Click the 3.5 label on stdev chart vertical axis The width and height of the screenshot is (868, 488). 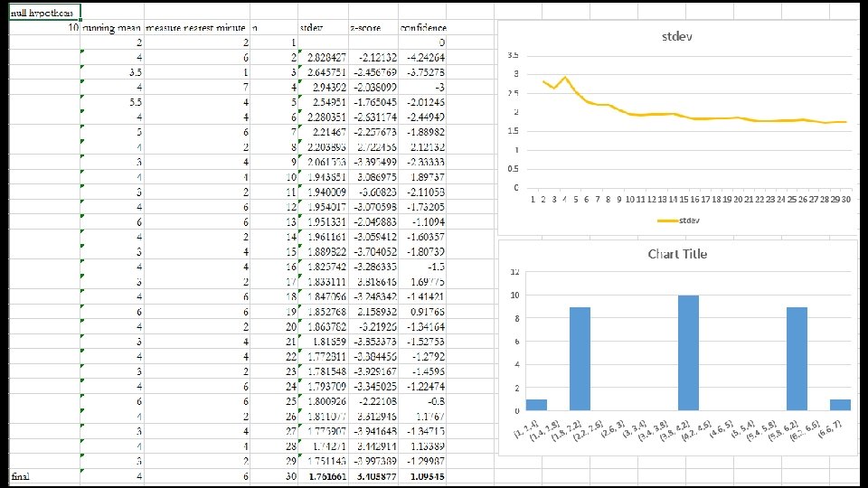[x=513, y=55]
